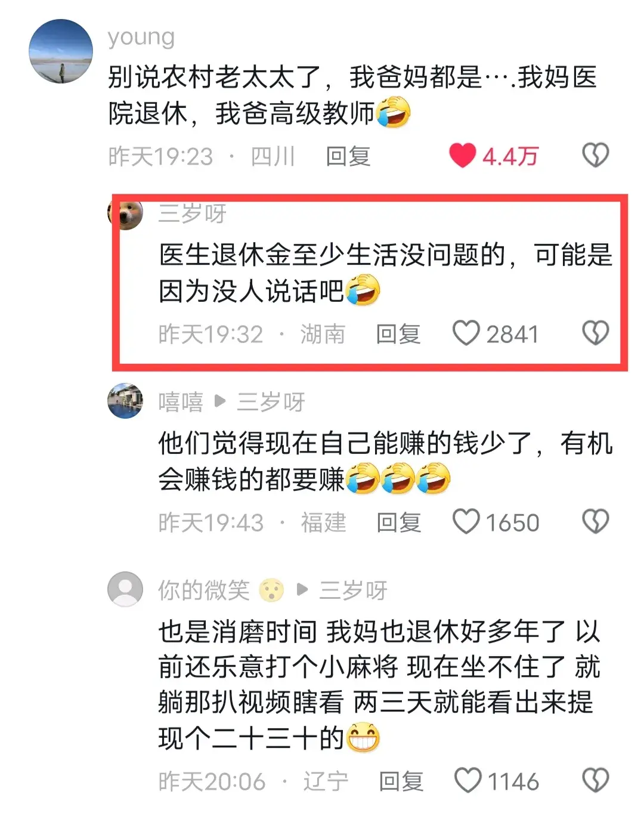Viewport: 644px width, 816px height.
Task: Dislike 三岁呀's comment using broken heart
Action: pyautogui.click(x=595, y=333)
